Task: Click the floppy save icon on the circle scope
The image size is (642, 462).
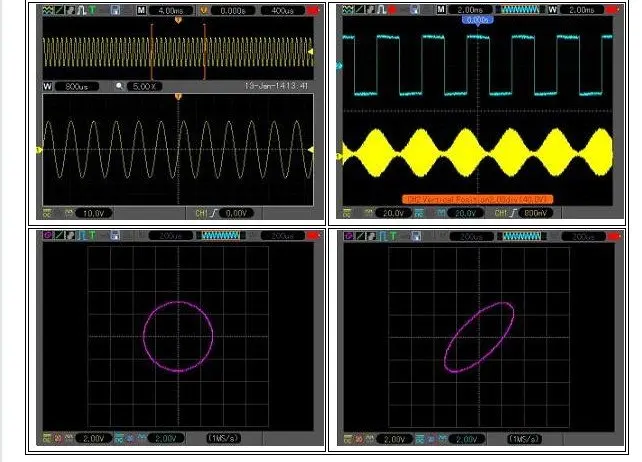Action: pyautogui.click(x=115, y=236)
